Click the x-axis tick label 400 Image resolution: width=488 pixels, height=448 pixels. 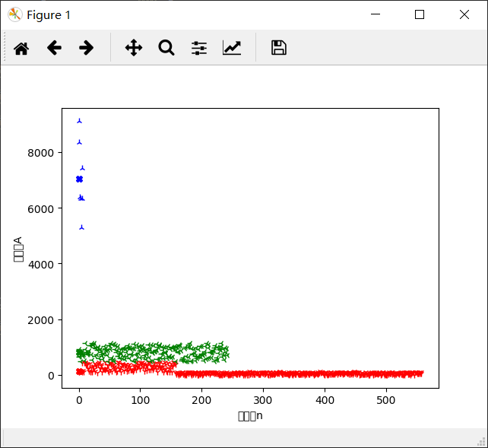(325, 400)
